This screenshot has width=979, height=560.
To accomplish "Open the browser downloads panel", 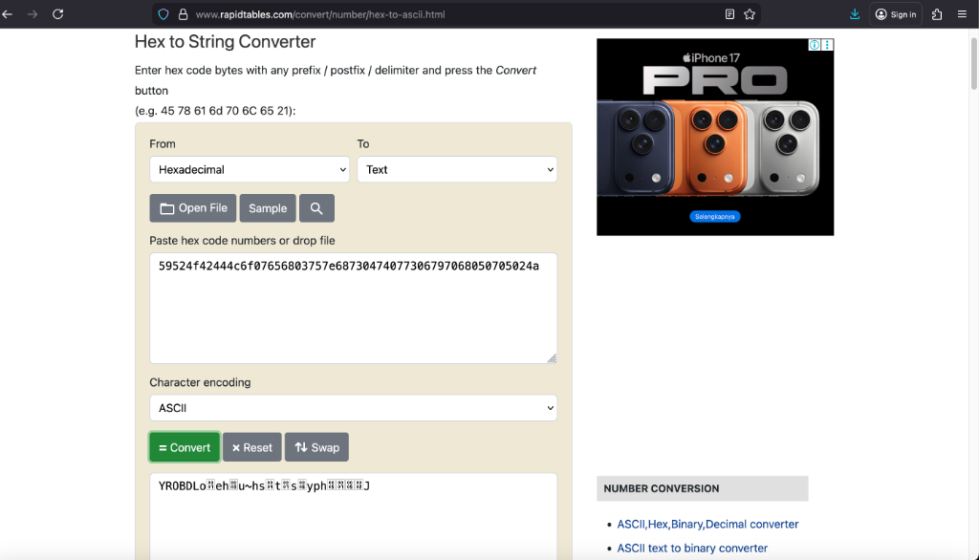I will (855, 14).
